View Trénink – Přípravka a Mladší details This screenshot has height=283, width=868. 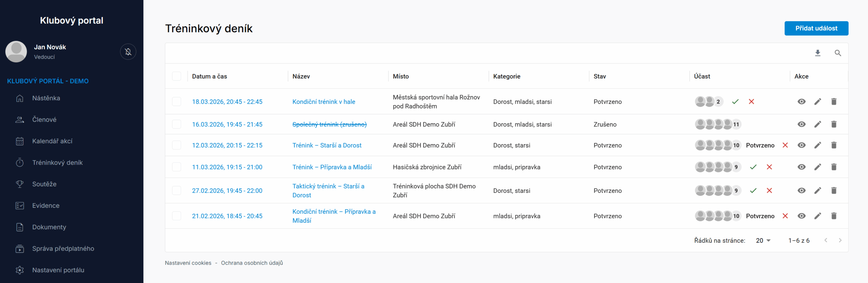pos(801,167)
